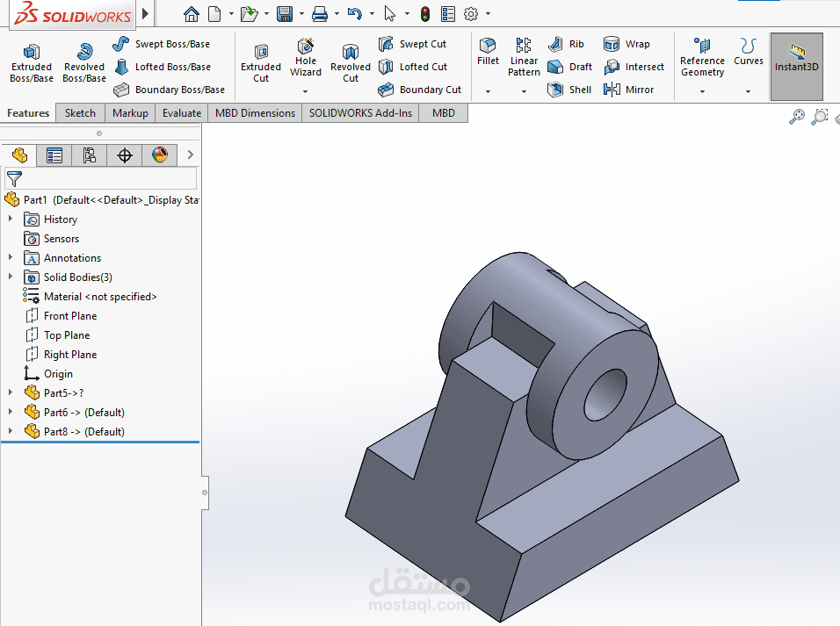Open the DimXpertManager tab
The image size is (840, 626).
[124, 155]
